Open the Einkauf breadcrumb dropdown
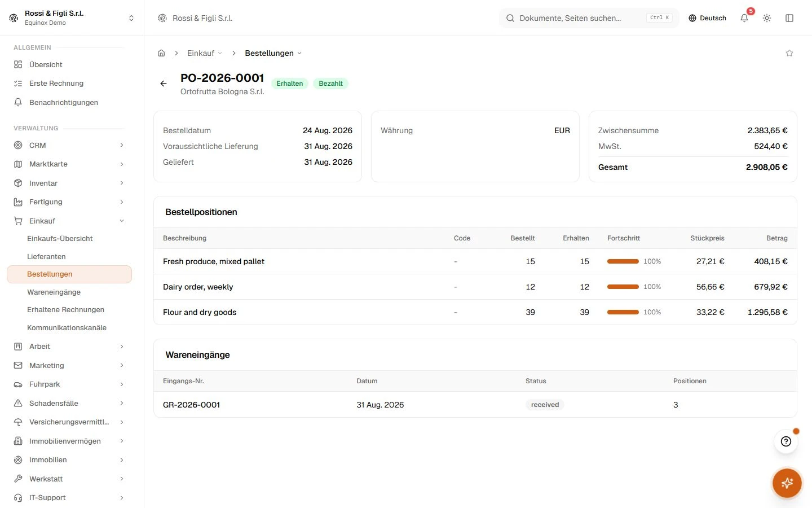Screen dimensions: 812x508 click(x=205, y=53)
